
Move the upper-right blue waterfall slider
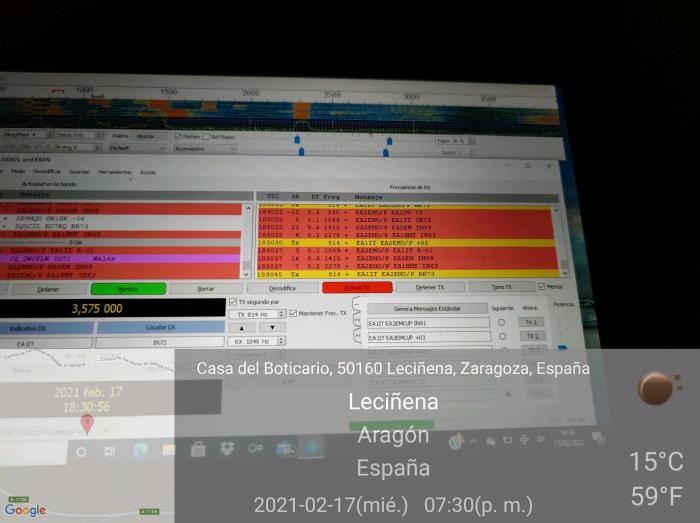tap(389, 141)
